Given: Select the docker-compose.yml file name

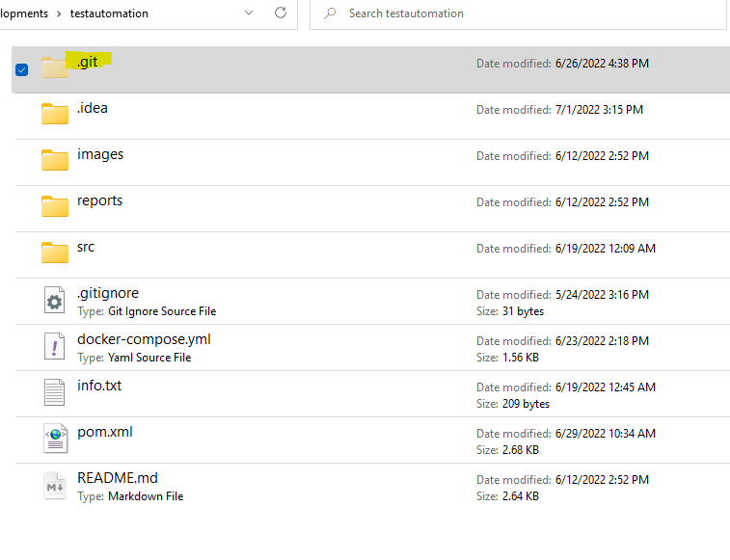Looking at the screenshot, I should pos(144,339).
